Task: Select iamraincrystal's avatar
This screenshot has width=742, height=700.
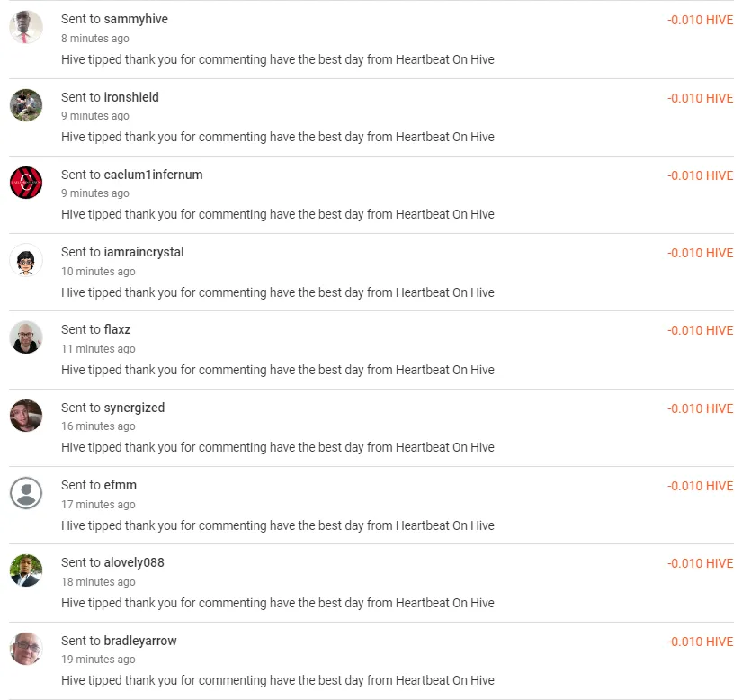Action: (26, 260)
